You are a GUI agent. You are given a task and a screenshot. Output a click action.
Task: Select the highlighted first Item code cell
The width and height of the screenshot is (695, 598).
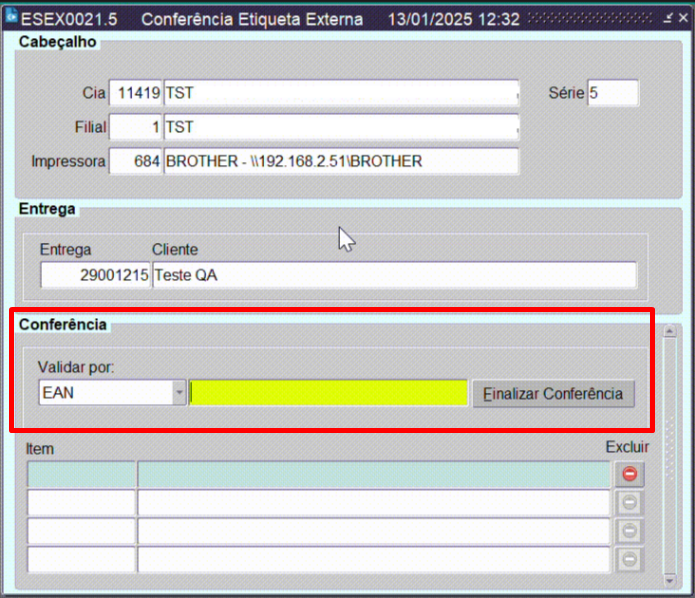point(81,474)
